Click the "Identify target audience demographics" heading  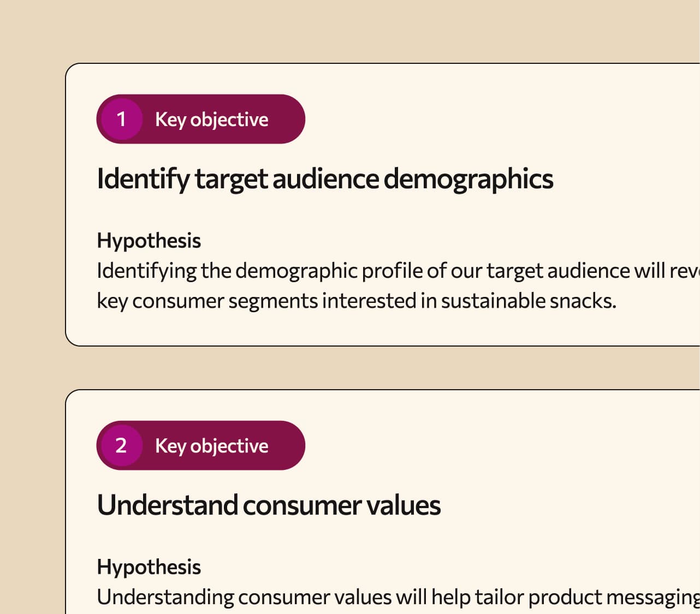(x=325, y=179)
